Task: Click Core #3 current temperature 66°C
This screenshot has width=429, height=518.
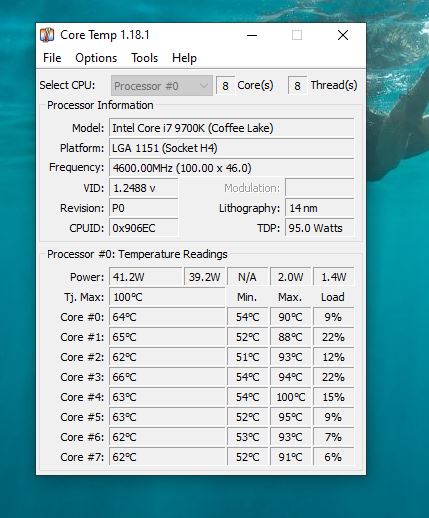Action: (x=167, y=377)
